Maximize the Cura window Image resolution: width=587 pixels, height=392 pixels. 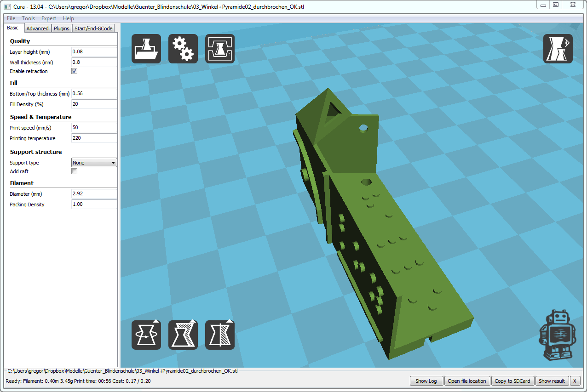point(556,5)
